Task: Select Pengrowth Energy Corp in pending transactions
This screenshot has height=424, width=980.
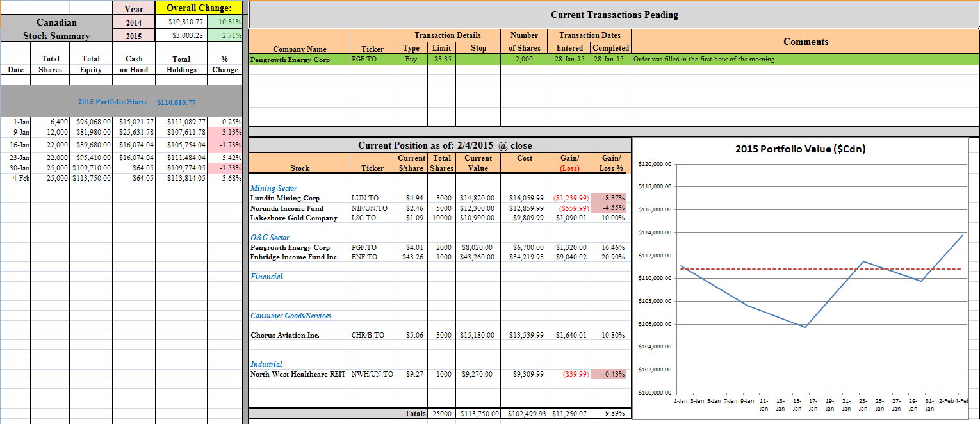Action: click(x=300, y=60)
